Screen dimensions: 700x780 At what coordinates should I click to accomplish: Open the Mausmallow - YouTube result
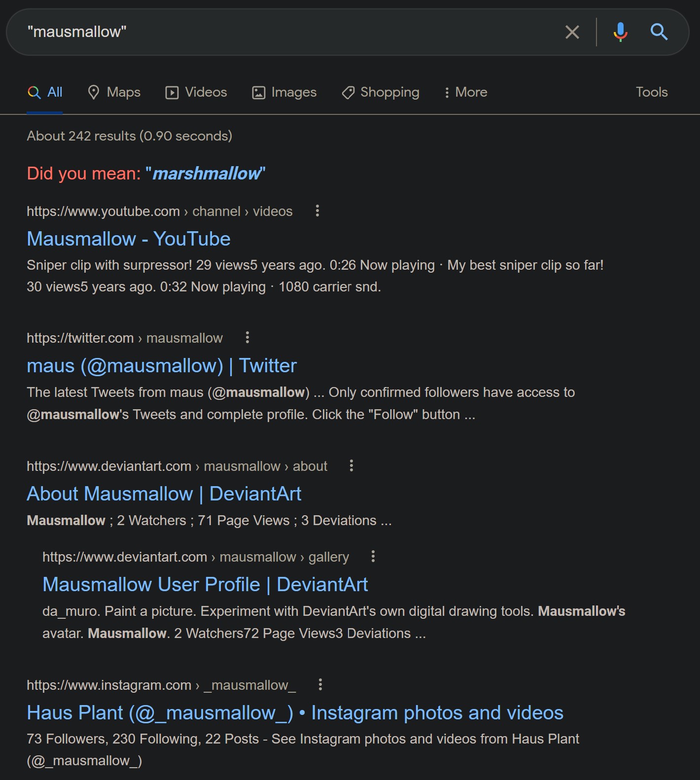[129, 239]
